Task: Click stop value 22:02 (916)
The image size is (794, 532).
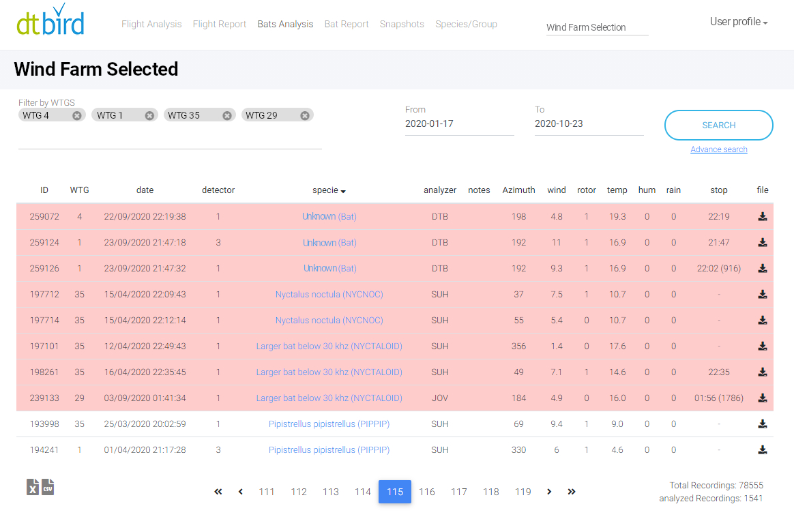Action: pyautogui.click(x=718, y=268)
